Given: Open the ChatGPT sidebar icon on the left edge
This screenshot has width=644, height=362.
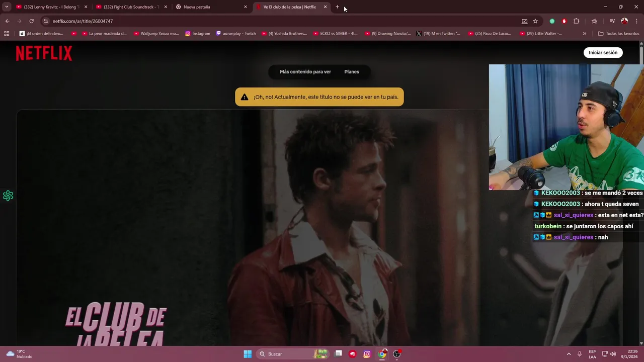Looking at the screenshot, I should [x=8, y=196].
